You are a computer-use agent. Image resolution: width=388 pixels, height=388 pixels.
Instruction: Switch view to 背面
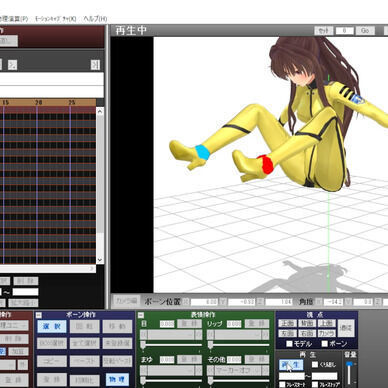307,323
